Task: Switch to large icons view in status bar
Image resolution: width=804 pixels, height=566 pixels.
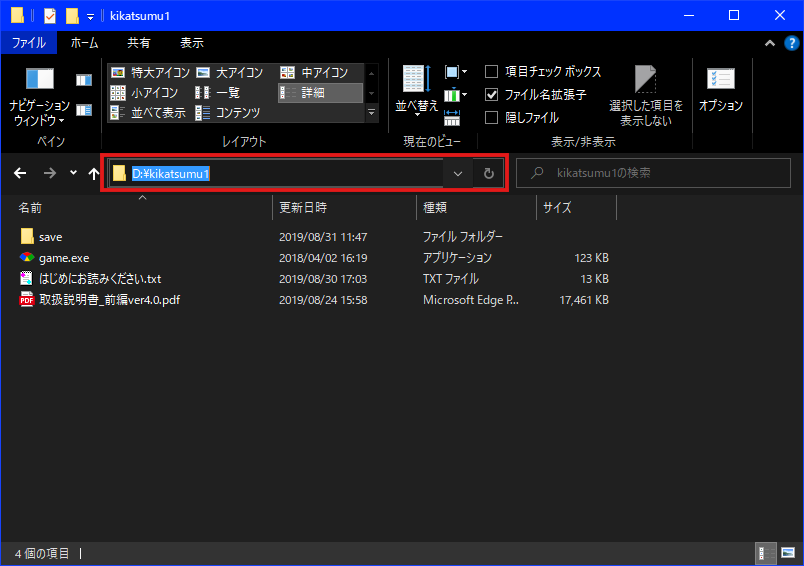Action: (x=788, y=553)
